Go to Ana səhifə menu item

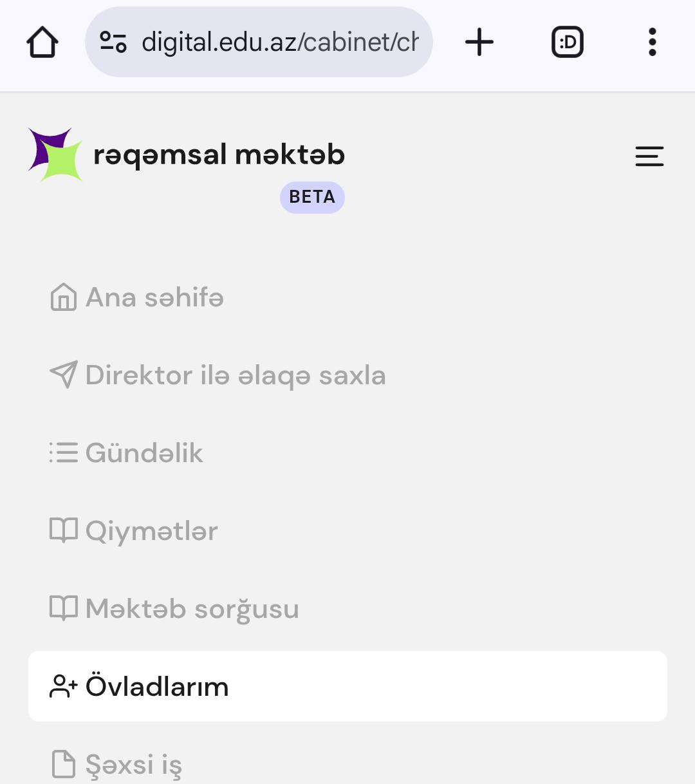point(154,298)
